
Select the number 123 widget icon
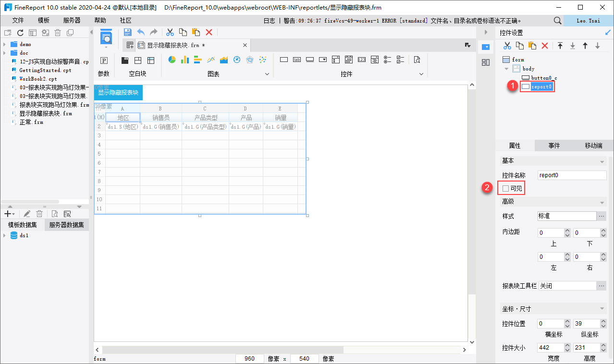(x=362, y=60)
